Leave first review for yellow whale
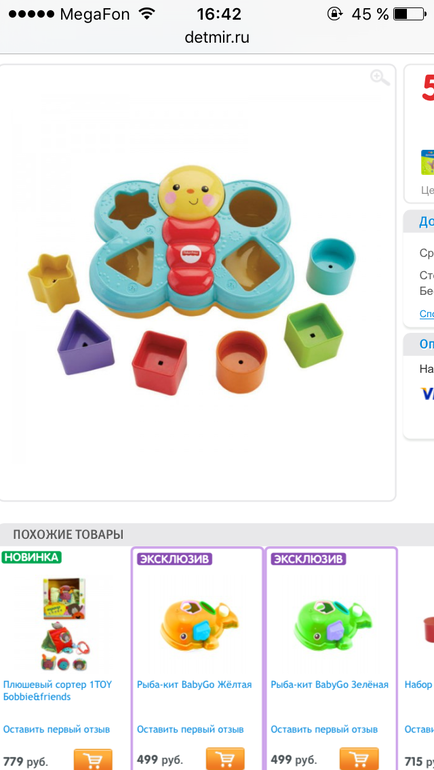The height and width of the screenshot is (770, 434). click(x=190, y=729)
